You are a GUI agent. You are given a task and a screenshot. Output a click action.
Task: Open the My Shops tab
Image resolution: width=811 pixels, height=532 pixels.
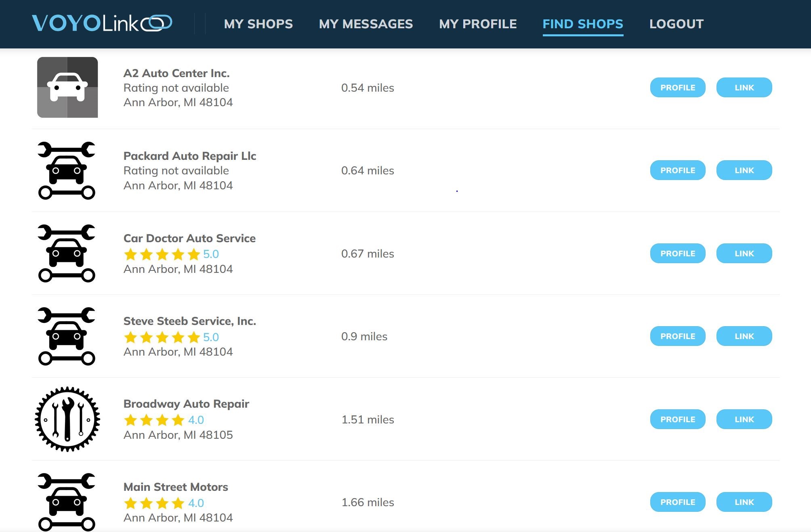tap(258, 24)
